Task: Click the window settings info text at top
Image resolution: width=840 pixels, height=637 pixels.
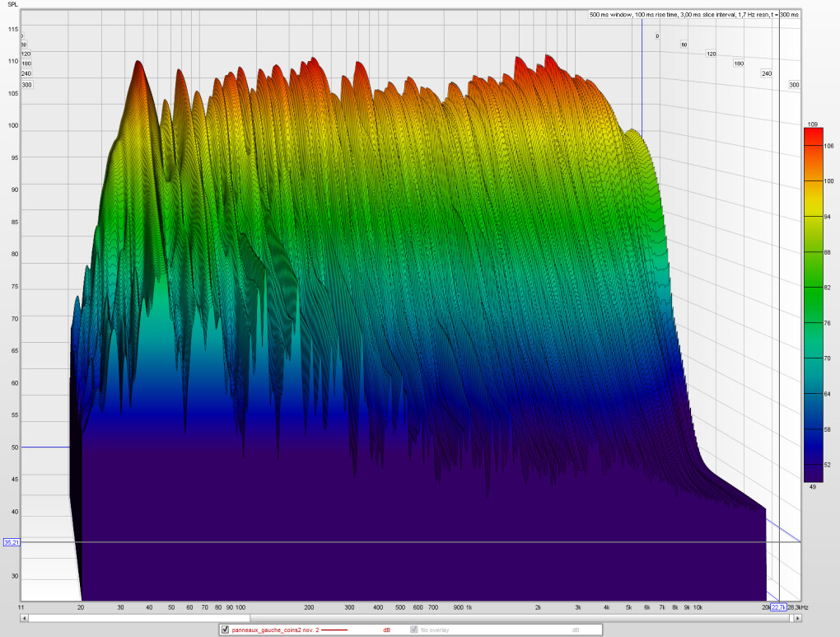Action: [x=694, y=14]
